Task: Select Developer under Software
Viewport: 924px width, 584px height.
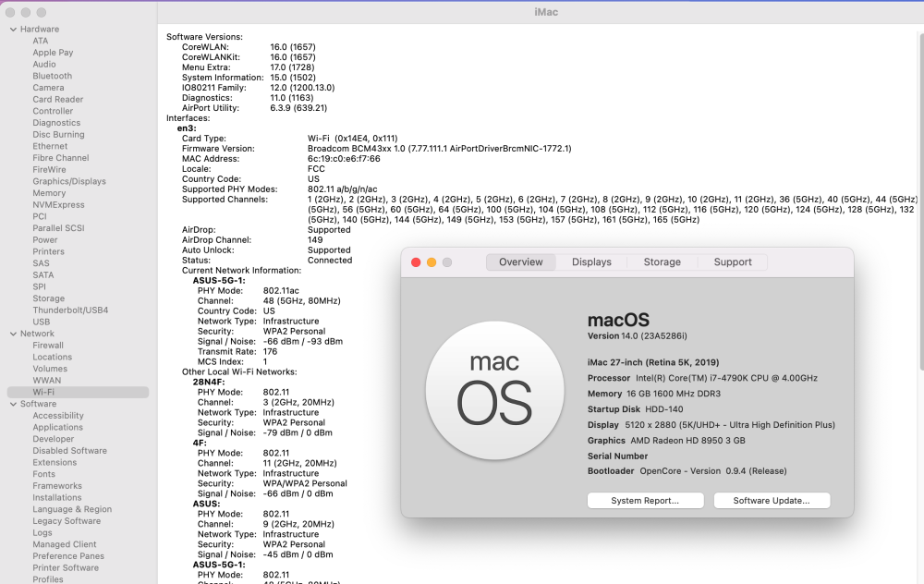Action: tap(53, 439)
